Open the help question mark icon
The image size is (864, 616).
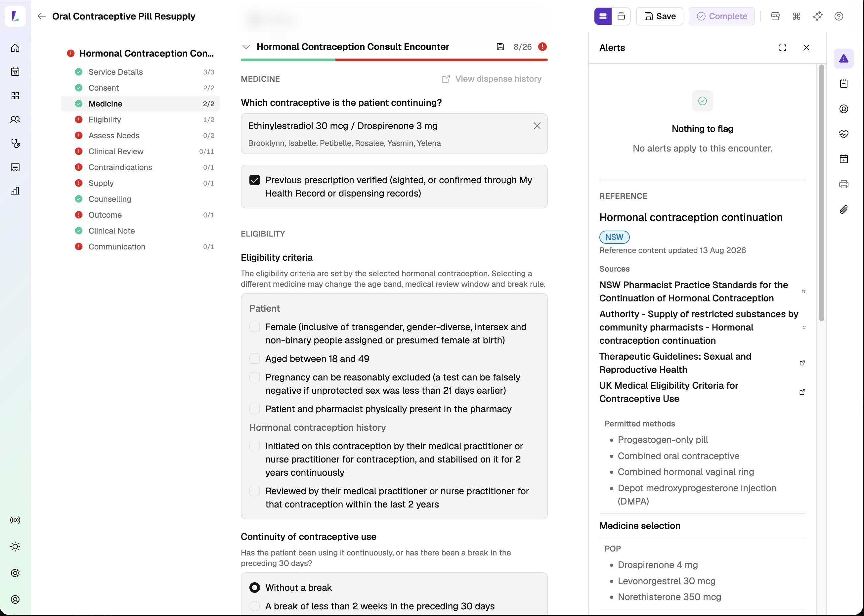(x=839, y=16)
